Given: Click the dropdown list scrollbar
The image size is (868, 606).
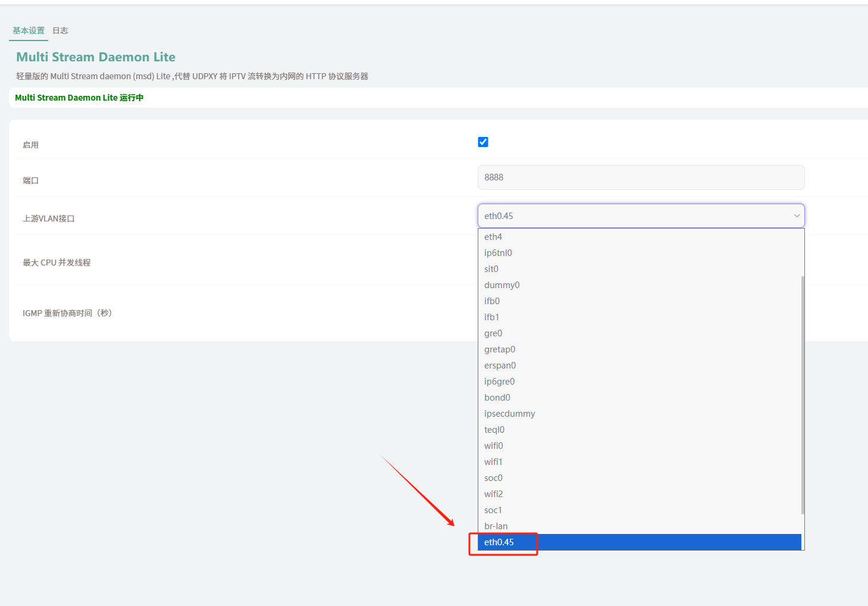Looking at the screenshot, I should point(803,393).
